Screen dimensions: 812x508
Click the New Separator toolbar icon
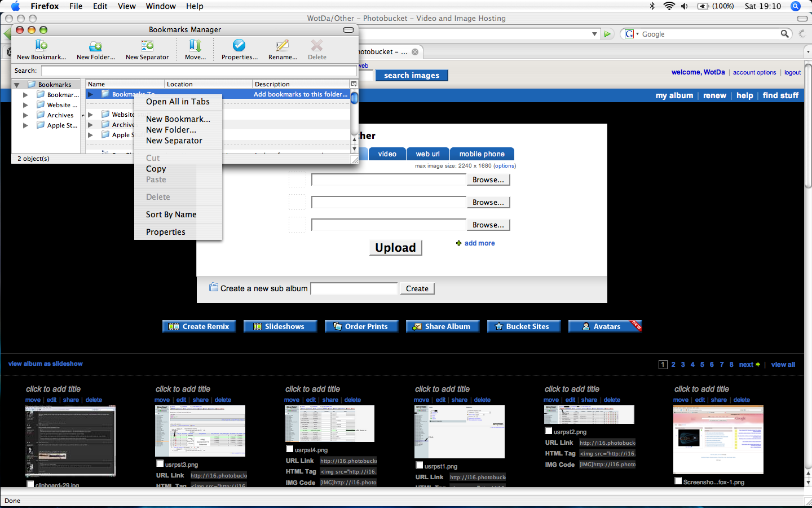pos(147,46)
